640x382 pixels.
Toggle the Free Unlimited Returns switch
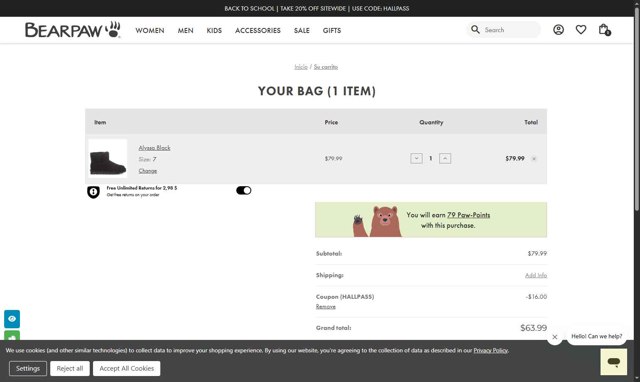pos(244,191)
